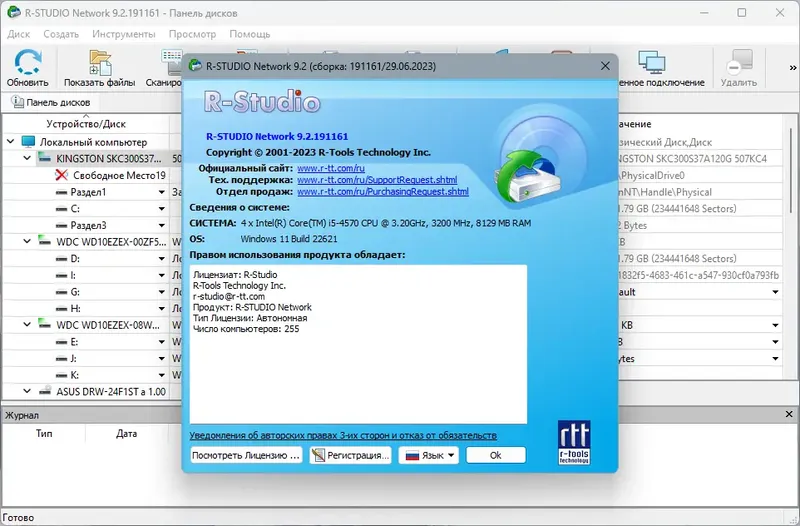The width and height of the screenshot is (800, 526).
Task: Click the Регистрация button
Action: 351,455
